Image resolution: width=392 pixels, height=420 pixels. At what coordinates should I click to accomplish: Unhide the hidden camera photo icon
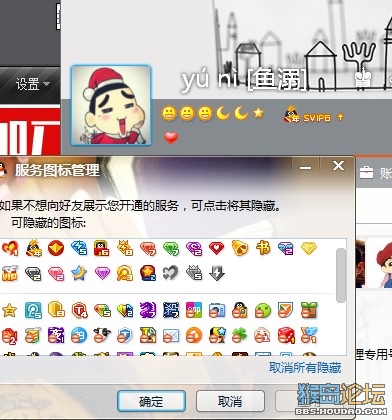pos(217,310)
